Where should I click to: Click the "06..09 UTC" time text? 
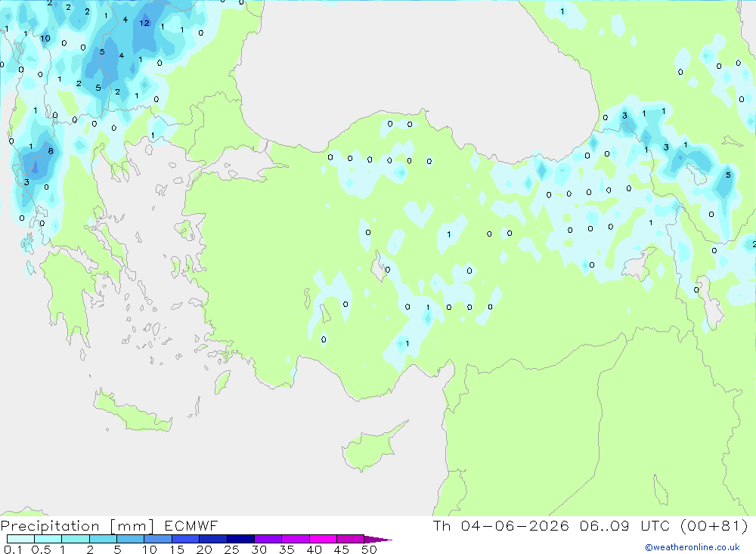pos(624,526)
